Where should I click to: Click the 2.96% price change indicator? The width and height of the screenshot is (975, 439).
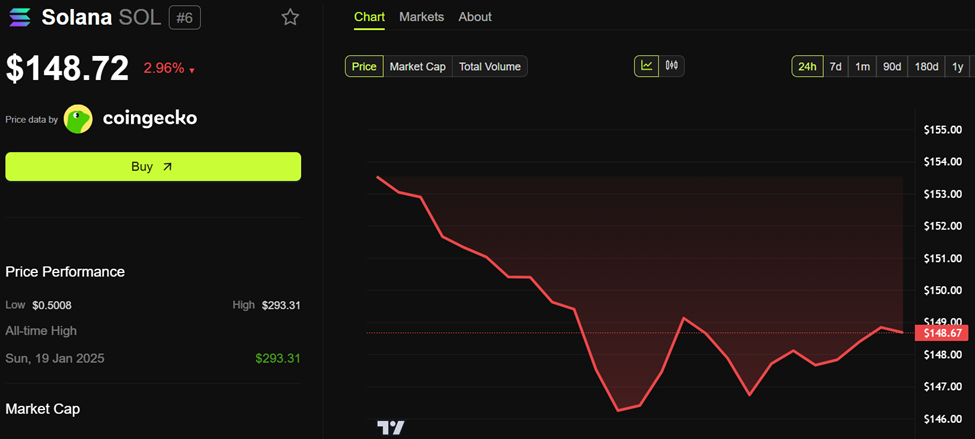169,68
